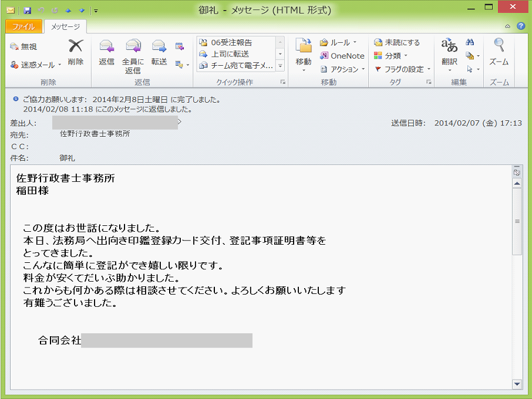Viewport: 532px width, 399px height.
Task: Click Ignore conversation (無視)
Action: coord(23,46)
